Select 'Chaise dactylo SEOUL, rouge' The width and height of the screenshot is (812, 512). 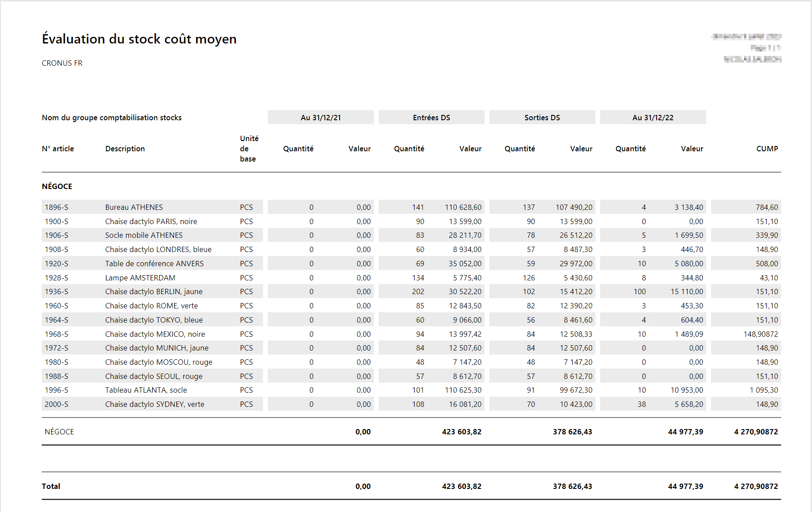(154, 376)
